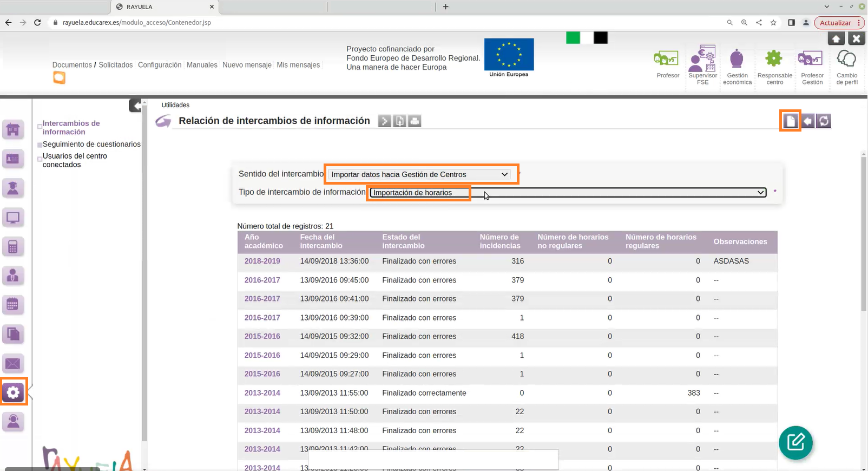Click the Manuales link in the header
This screenshot has height=471, width=868.
(202, 65)
